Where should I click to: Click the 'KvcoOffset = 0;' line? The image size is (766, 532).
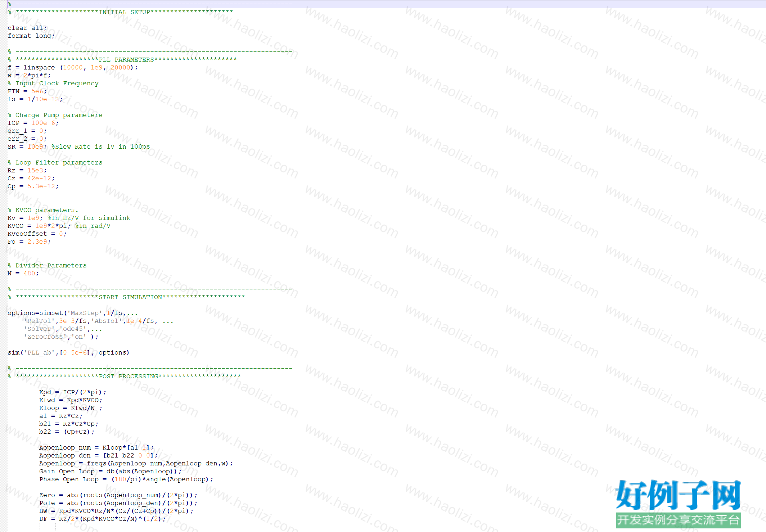(x=37, y=234)
